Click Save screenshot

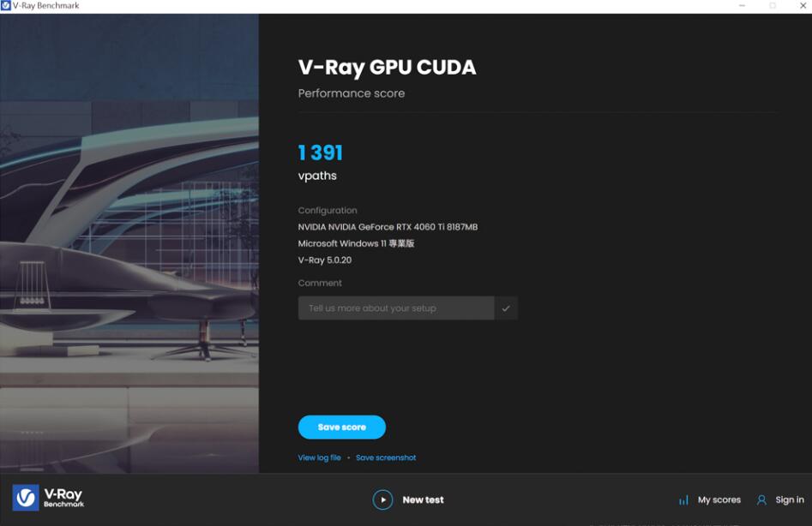pos(387,457)
